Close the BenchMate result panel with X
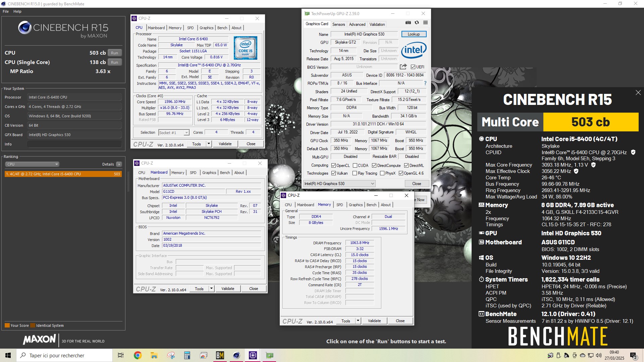Screen dimensions: 644x362 pyautogui.click(x=638, y=93)
